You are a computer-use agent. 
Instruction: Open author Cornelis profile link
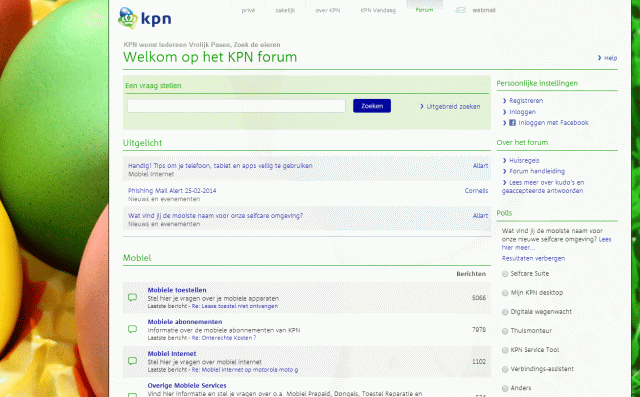click(476, 191)
